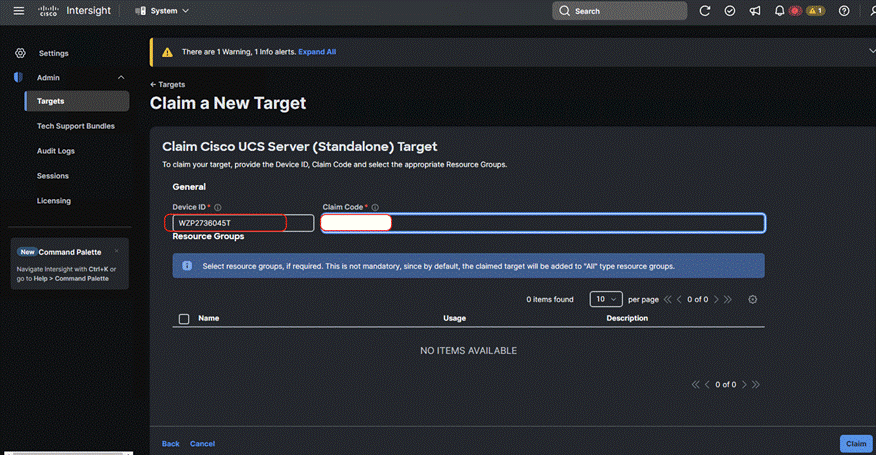Click the Device ID input field
This screenshot has height=455, width=876.
[243, 223]
